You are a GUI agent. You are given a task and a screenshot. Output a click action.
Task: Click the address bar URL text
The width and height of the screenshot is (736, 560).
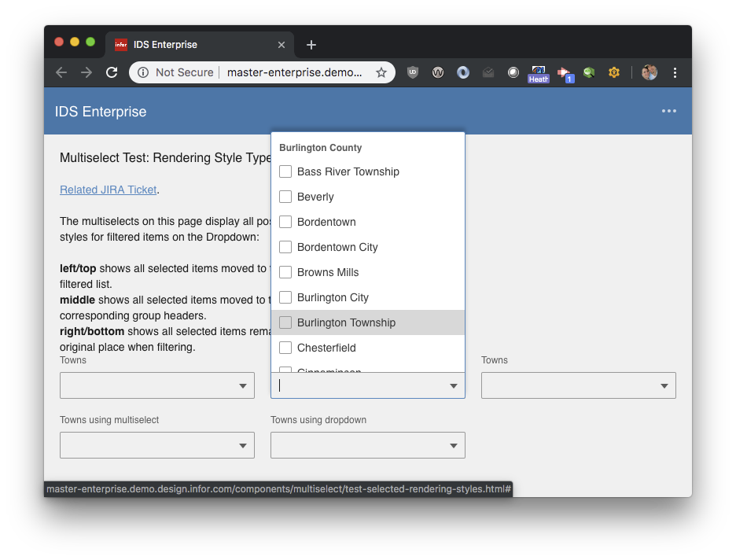[294, 72]
